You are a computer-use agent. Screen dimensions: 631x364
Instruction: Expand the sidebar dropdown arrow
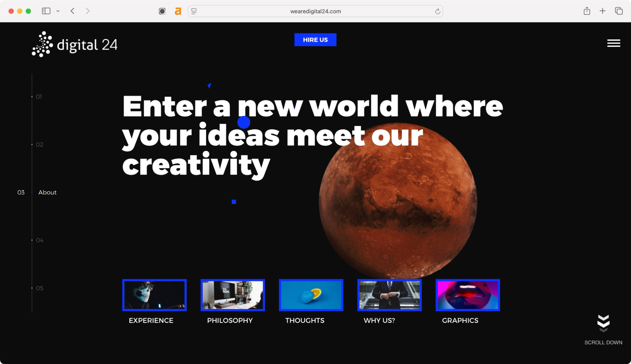pos(58,11)
